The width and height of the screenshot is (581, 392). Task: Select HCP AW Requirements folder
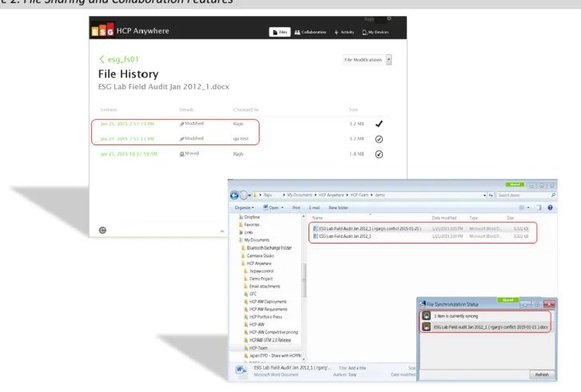pos(265,310)
